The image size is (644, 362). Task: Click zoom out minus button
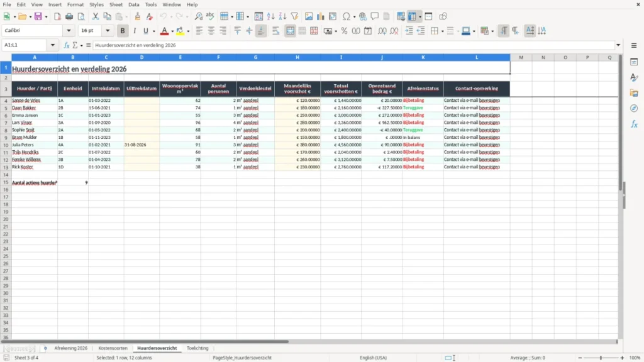click(580, 358)
